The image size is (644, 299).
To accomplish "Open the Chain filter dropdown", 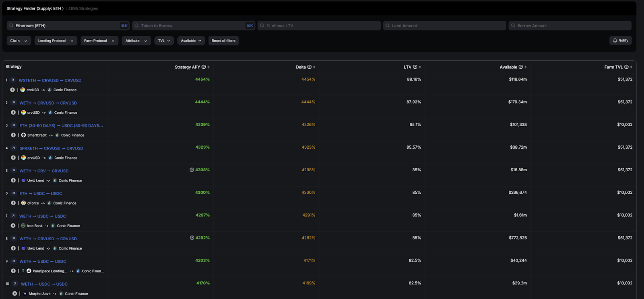I will [x=19, y=41].
